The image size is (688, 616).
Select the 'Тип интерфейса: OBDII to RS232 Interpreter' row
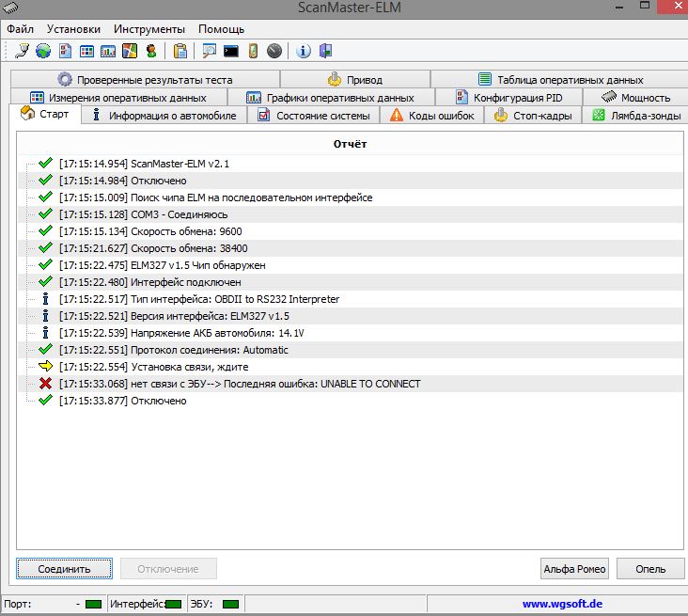(x=351, y=298)
